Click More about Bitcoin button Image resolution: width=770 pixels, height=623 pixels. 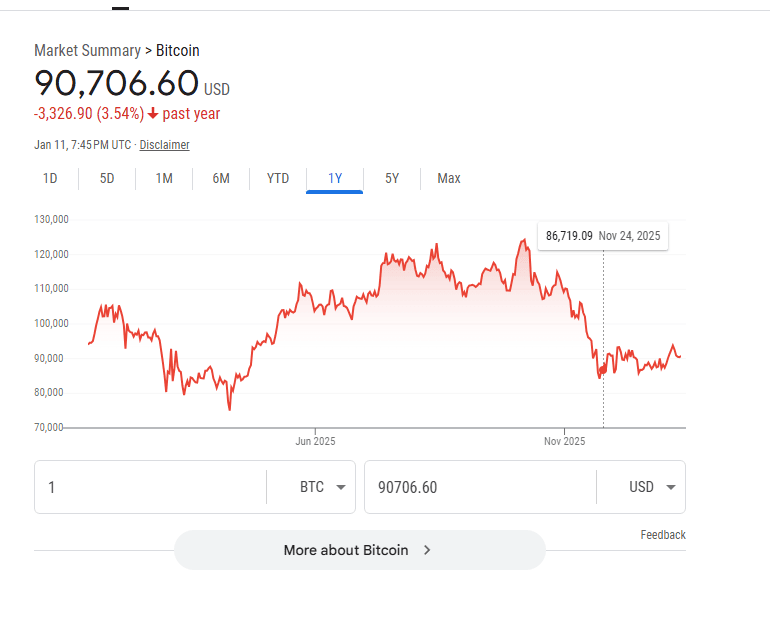(346, 550)
